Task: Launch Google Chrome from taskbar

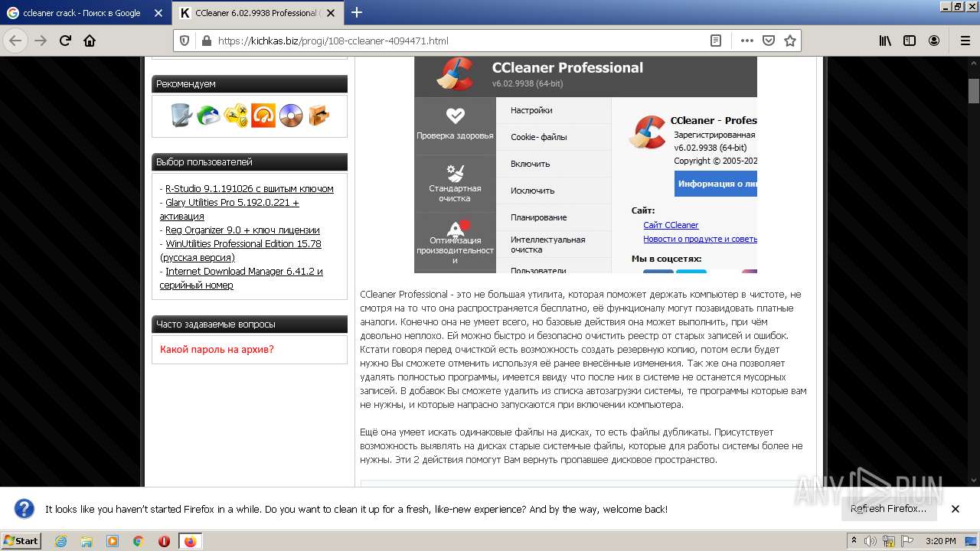Action: [x=138, y=541]
